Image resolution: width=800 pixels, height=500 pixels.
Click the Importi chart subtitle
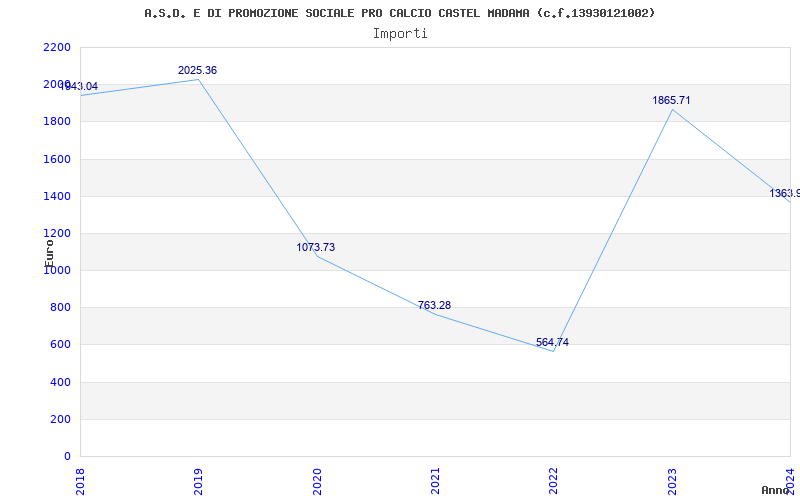click(400, 34)
